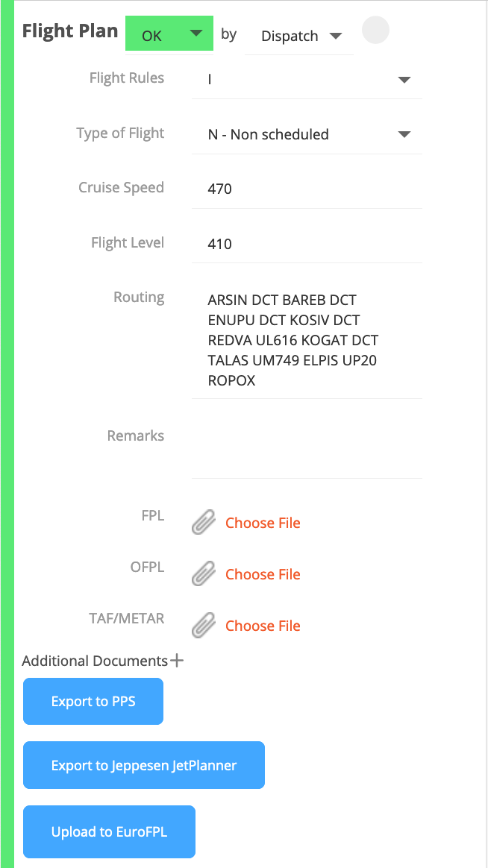The height and width of the screenshot is (868, 488).
Task: Click the circular avatar next to Dispatch
Action: point(375,30)
